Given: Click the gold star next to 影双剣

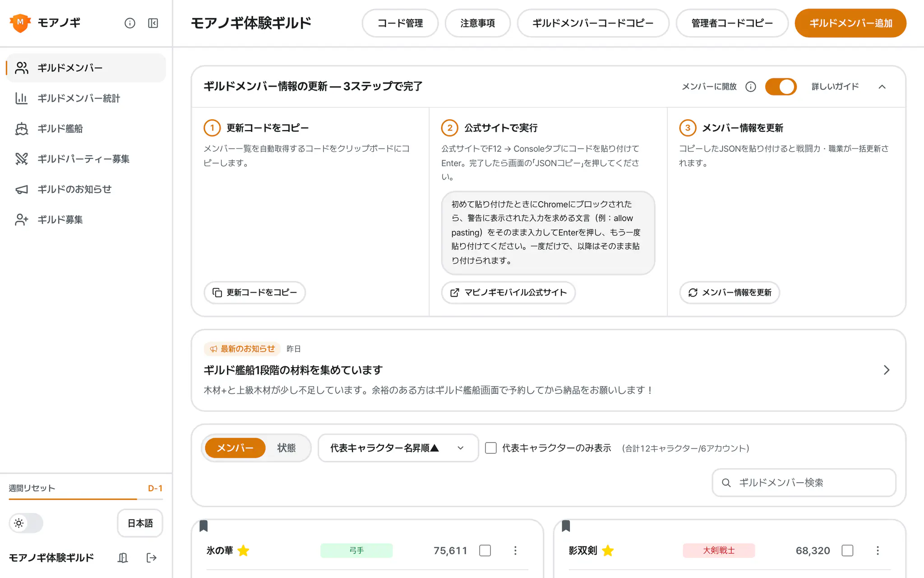Looking at the screenshot, I should [608, 550].
